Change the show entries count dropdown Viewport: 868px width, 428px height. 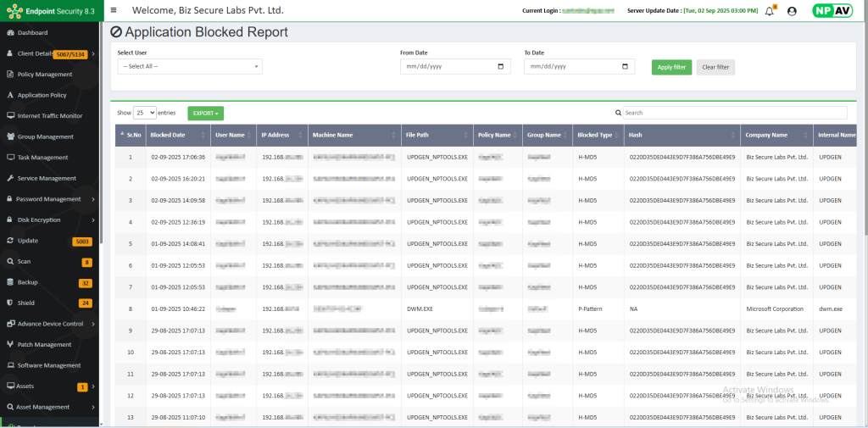tap(145, 113)
